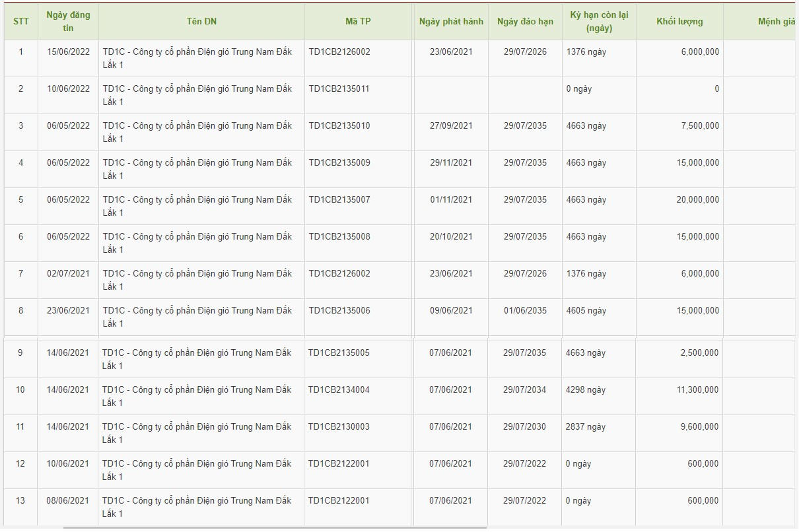Select bond code TD1CB2134004
The width and height of the screenshot is (799, 532).
point(339,390)
